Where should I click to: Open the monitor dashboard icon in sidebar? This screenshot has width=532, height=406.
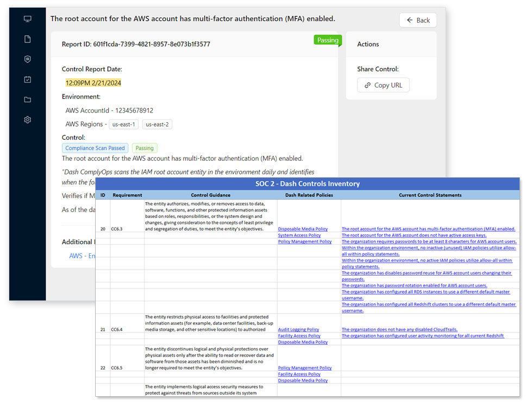[x=28, y=18]
